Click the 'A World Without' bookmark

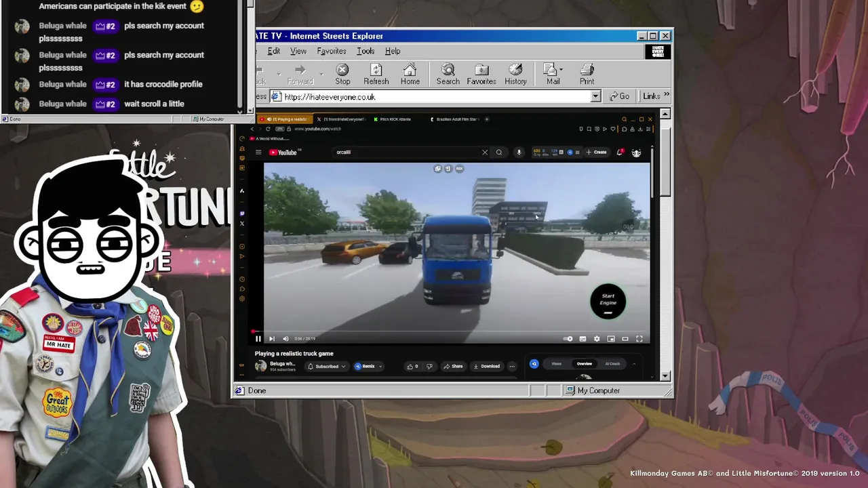pyautogui.click(x=271, y=139)
